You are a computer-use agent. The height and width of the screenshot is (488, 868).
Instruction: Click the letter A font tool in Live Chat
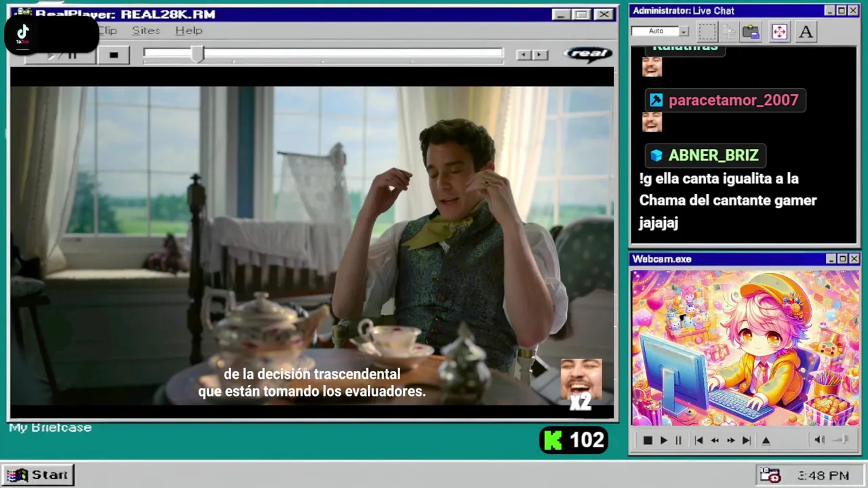(806, 31)
